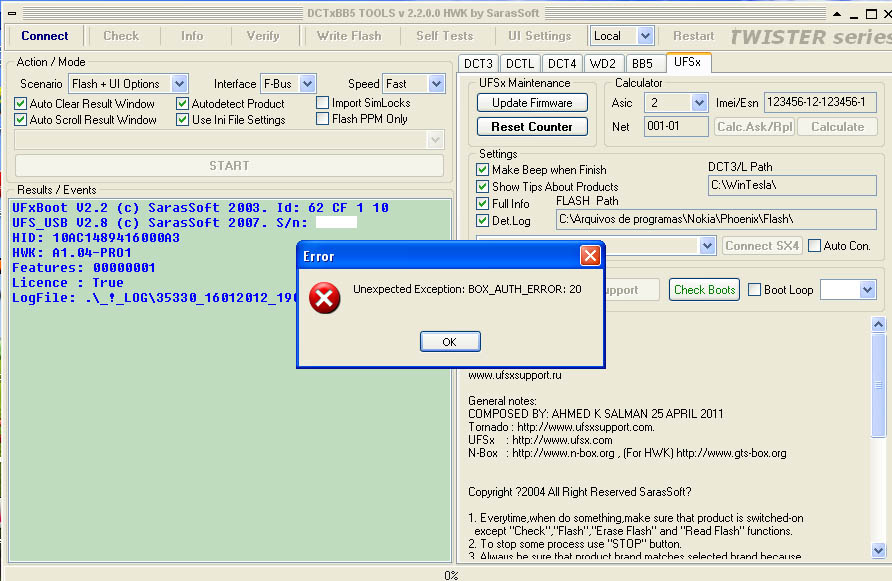Image resolution: width=892 pixels, height=581 pixels.
Task: Click the Connect button
Action: point(44,36)
